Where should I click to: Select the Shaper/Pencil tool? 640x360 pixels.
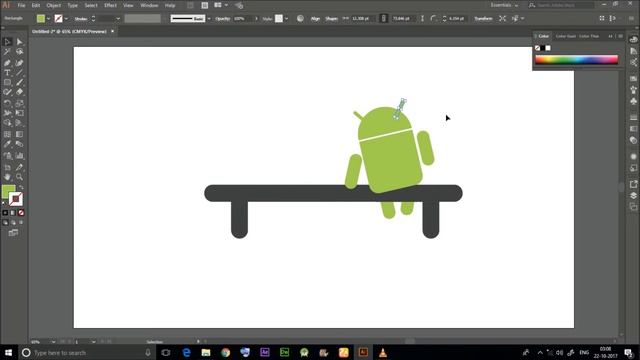(x=7, y=92)
